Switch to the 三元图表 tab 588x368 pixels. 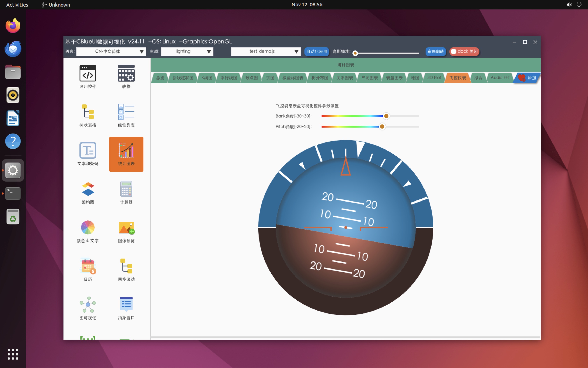pyautogui.click(x=370, y=78)
